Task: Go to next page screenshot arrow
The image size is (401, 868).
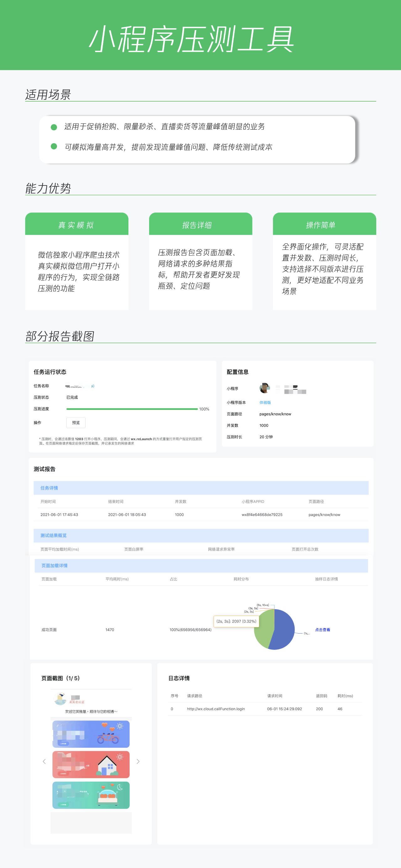Action: click(138, 761)
